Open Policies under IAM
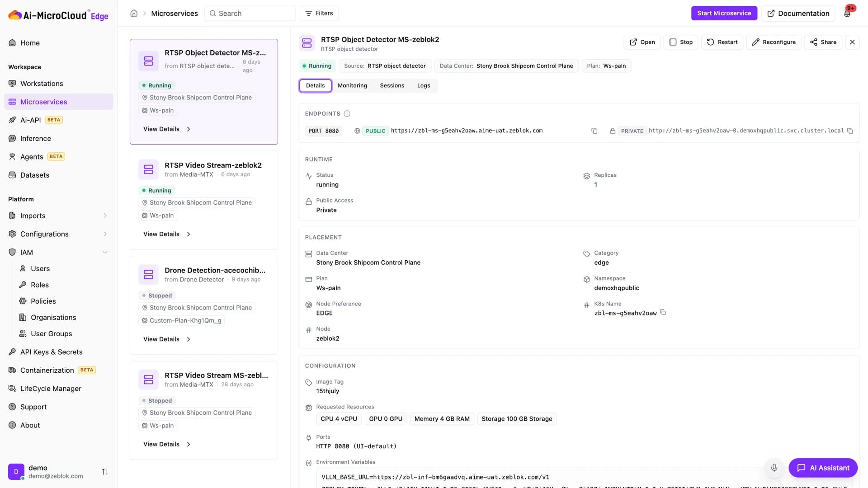The width and height of the screenshot is (868, 488). [63, 301]
